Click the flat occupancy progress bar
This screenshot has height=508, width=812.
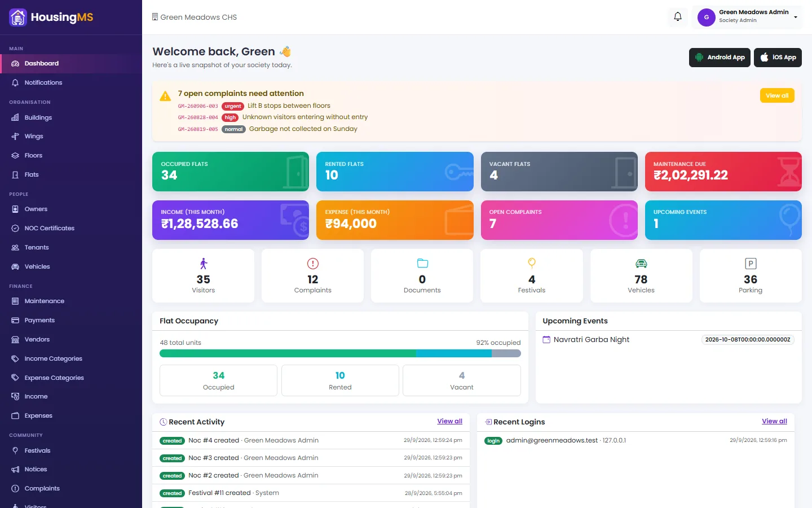(x=340, y=353)
